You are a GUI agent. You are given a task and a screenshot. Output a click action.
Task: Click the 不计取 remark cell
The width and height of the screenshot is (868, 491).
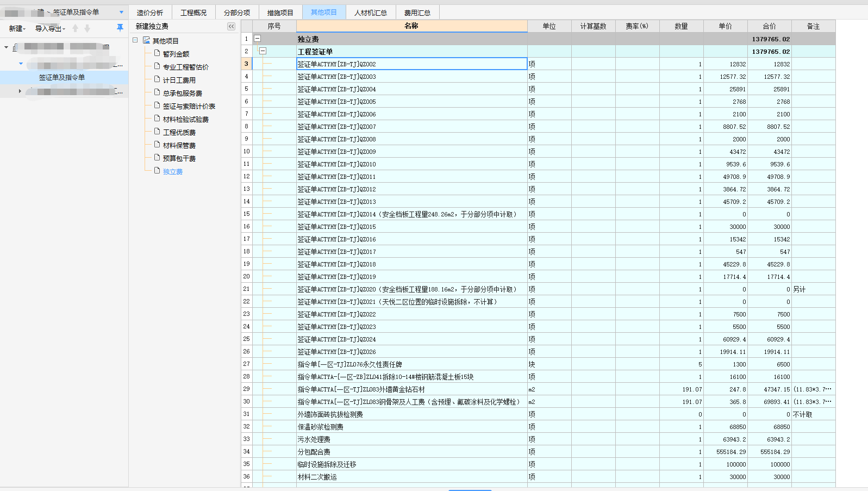pyautogui.click(x=813, y=414)
